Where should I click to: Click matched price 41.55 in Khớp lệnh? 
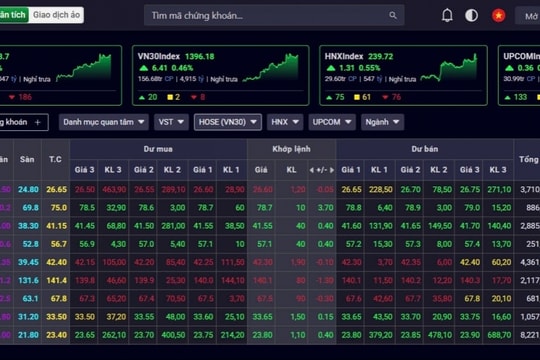(262, 226)
